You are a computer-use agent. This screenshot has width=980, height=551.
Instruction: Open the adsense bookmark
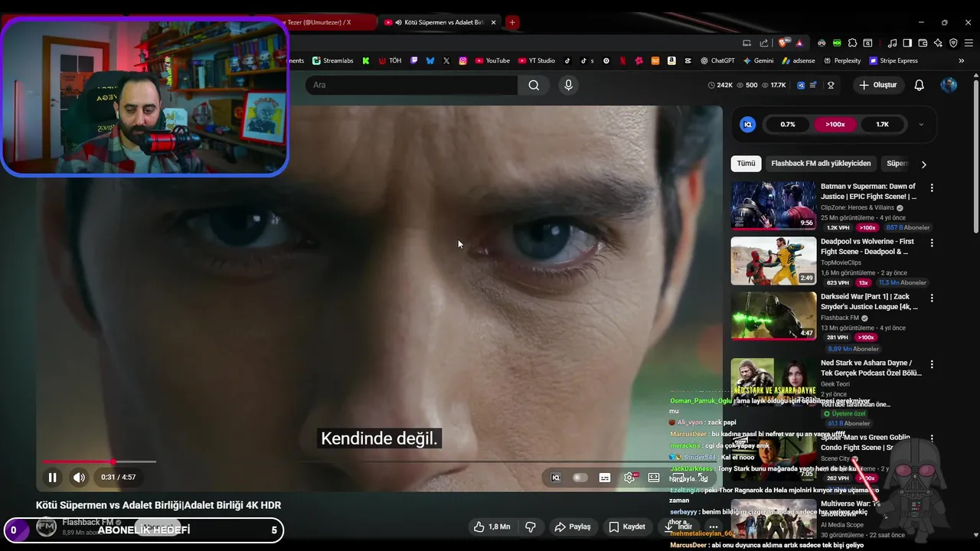point(799,60)
